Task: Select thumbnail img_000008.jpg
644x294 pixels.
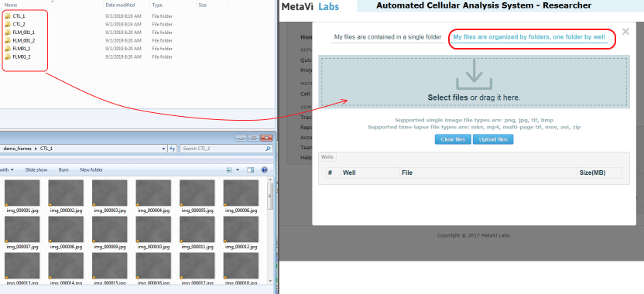Action: point(66,233)
